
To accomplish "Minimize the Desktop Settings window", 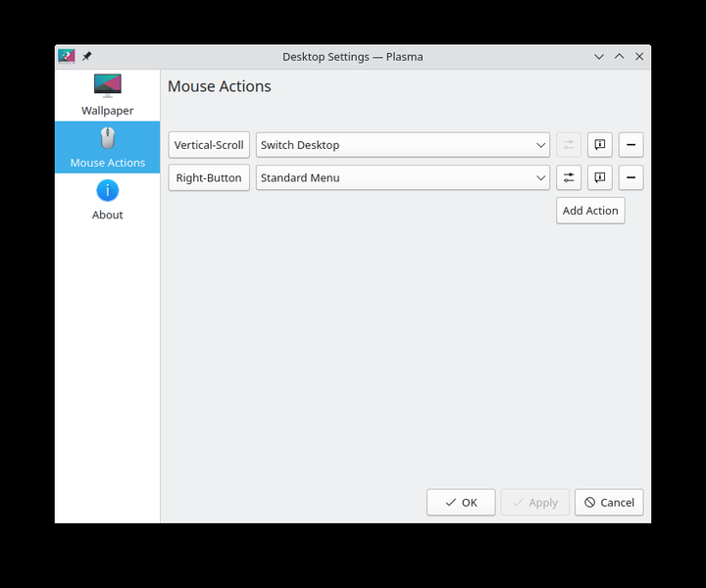I will point(599,57).
